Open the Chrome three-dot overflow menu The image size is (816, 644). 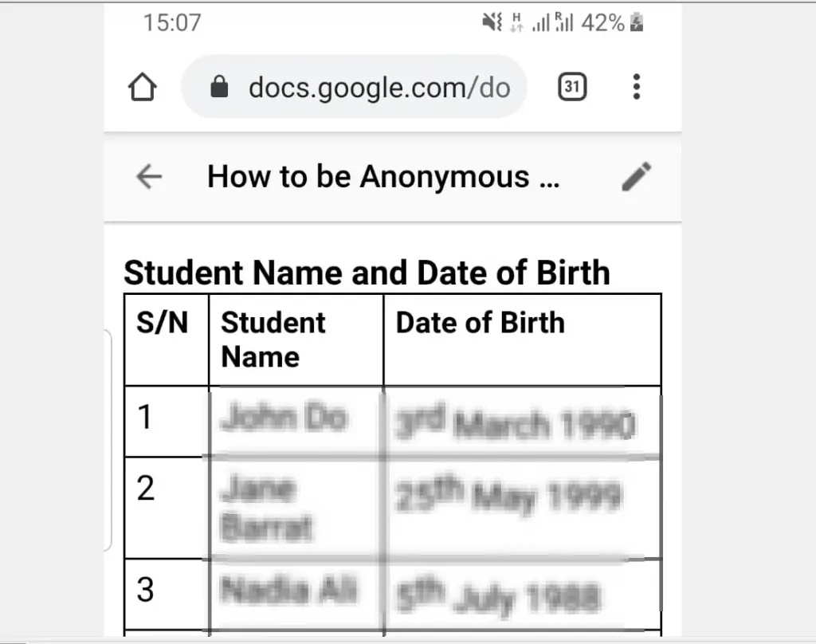pos(635,87)
